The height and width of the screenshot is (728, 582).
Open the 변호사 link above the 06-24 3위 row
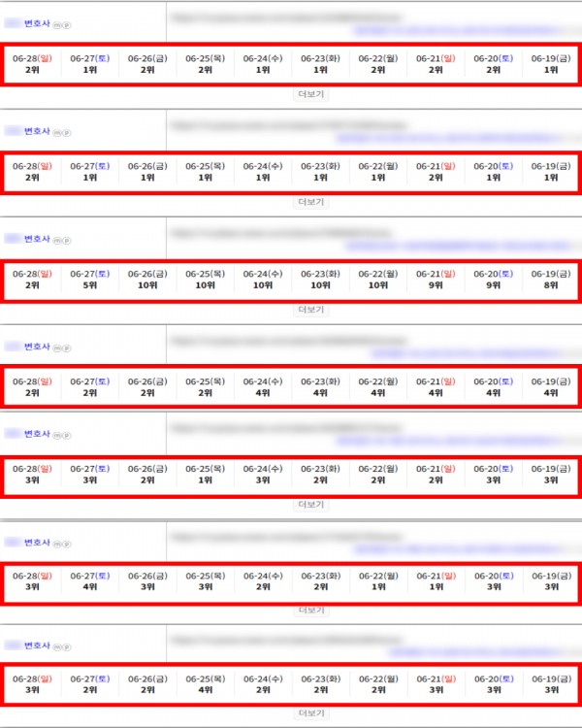[37, 434]
